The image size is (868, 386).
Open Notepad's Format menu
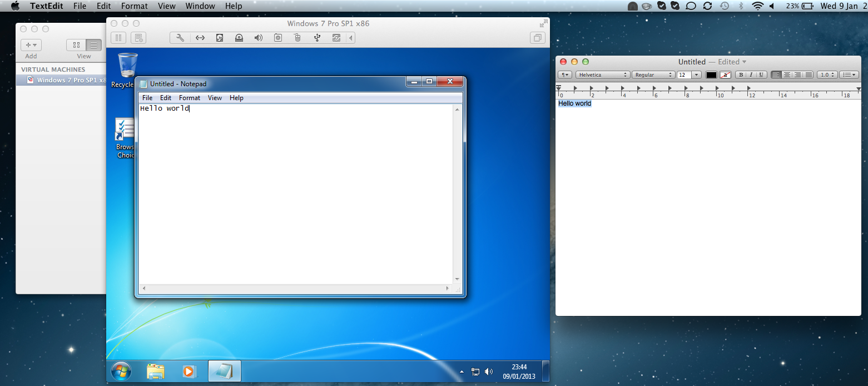click(189, 98)
